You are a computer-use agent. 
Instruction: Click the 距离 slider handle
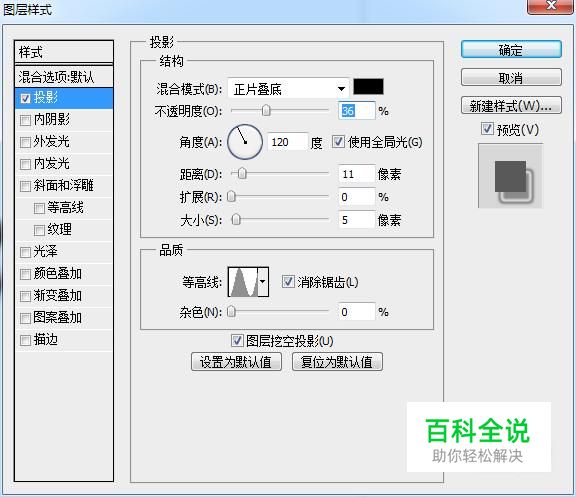coord(242,173)
